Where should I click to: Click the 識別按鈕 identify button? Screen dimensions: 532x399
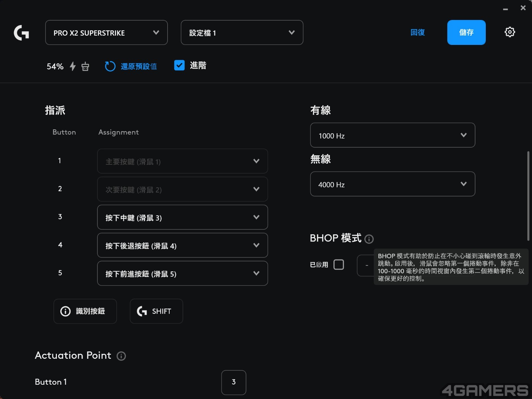pos(85,311)
